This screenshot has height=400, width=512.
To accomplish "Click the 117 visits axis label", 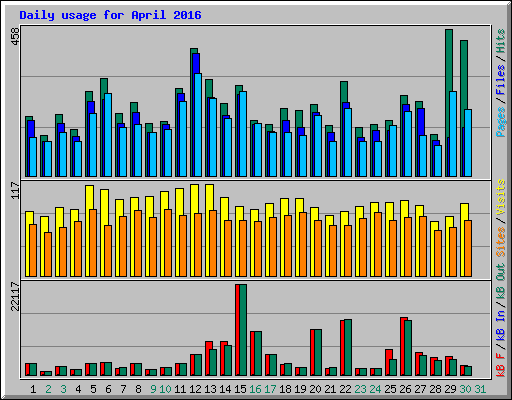I will point(15,190).
